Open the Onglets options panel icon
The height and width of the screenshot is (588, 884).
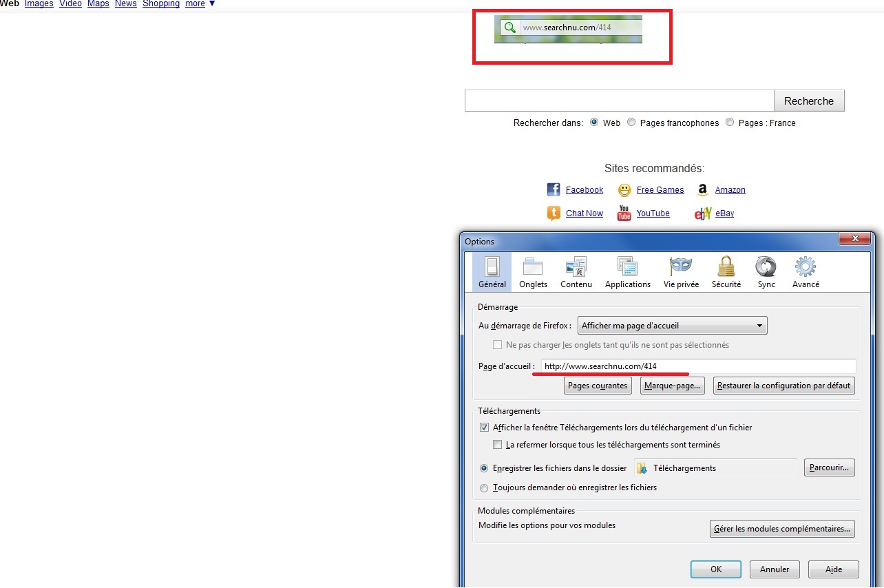533,267
